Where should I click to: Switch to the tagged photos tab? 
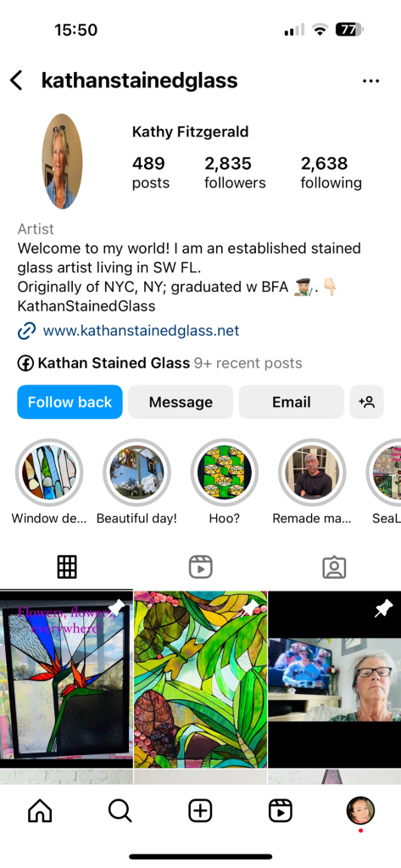point(334,568)
